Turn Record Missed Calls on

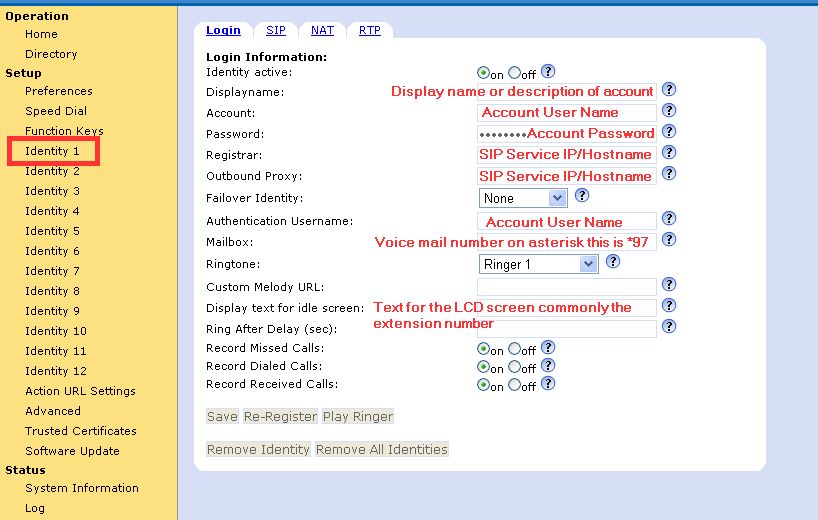click(x=484, y=348)
